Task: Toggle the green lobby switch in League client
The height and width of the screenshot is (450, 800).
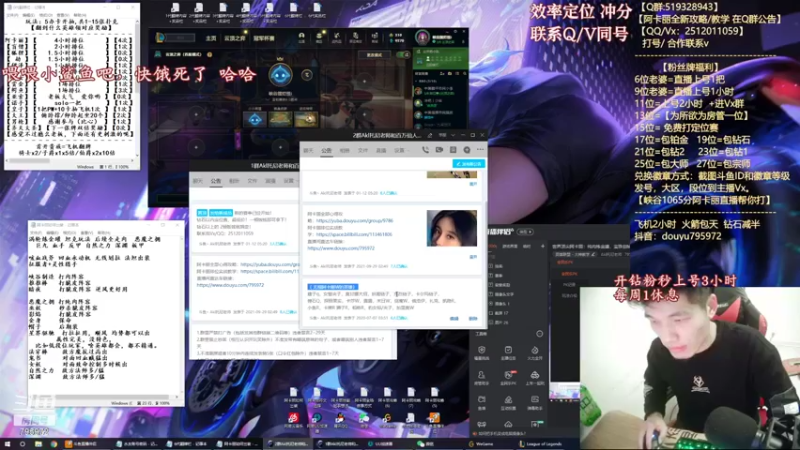Action: [x=404, y=54]
